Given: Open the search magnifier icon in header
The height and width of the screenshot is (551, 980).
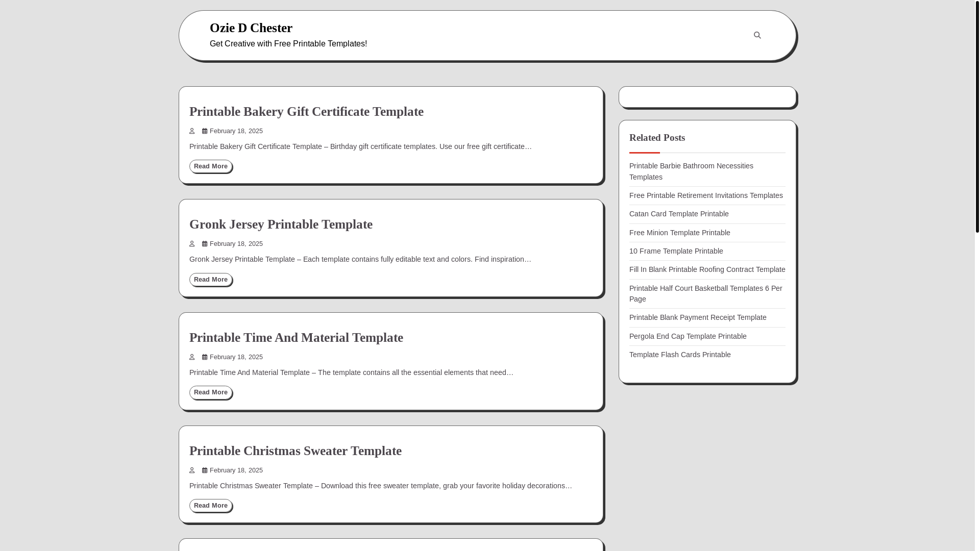Looking at the screenshot, I should 757,35.
